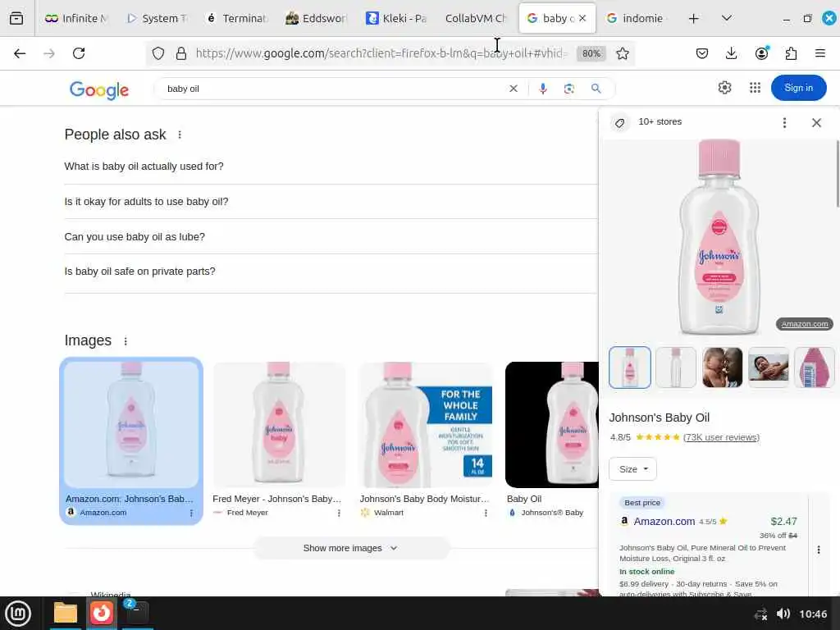The height and width of the screenshot is (630, 840).
Task: Open extensions puzzle icon
Action: pos(791,53)
